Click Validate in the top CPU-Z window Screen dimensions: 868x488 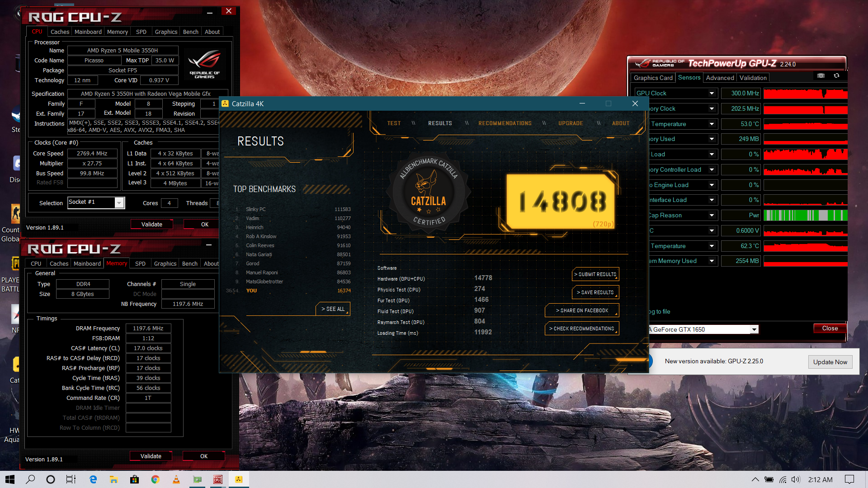[x=152, y=224]
